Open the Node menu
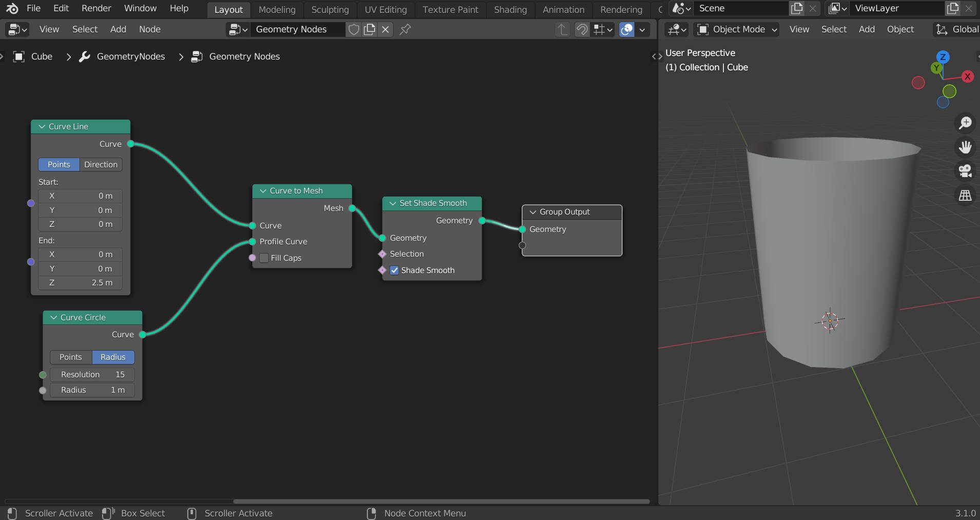980x520 pixels. [x=149, y=29]
